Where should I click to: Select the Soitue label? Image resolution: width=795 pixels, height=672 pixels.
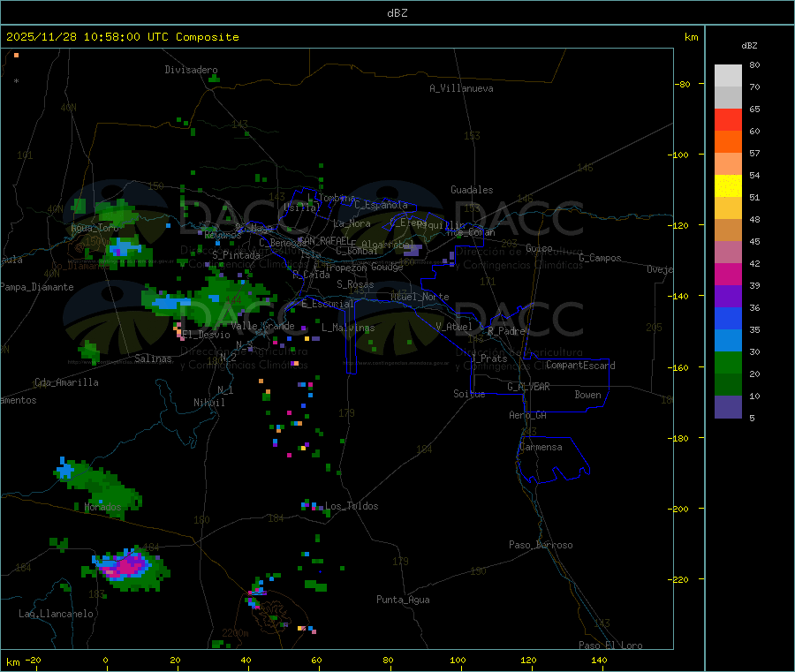469,394
